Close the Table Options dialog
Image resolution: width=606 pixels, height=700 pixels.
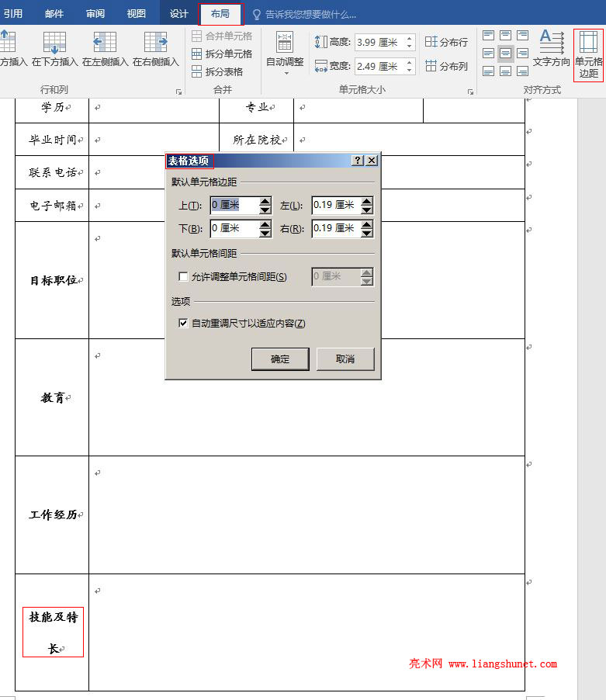[372, 161]
